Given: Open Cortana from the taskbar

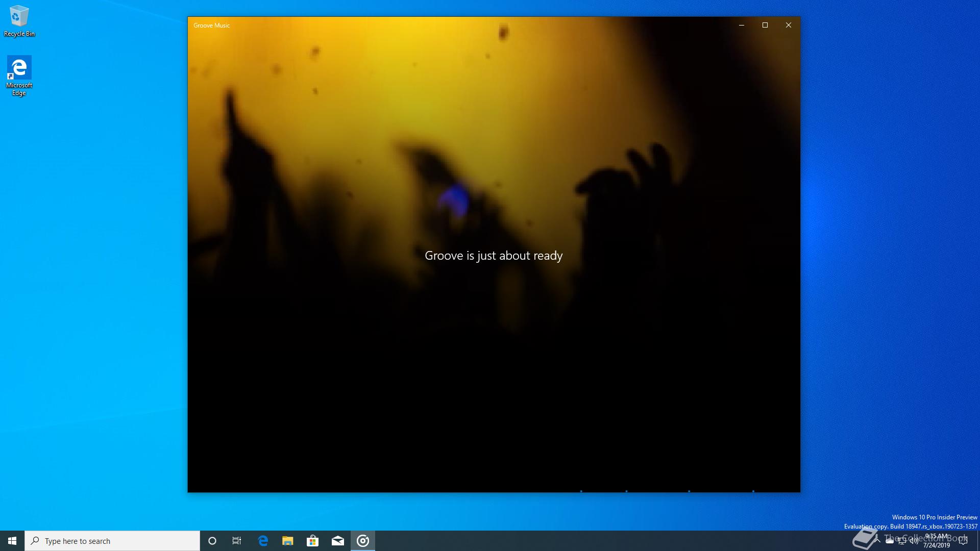Looking at the screenshot, I should click(x=212, y=541).
